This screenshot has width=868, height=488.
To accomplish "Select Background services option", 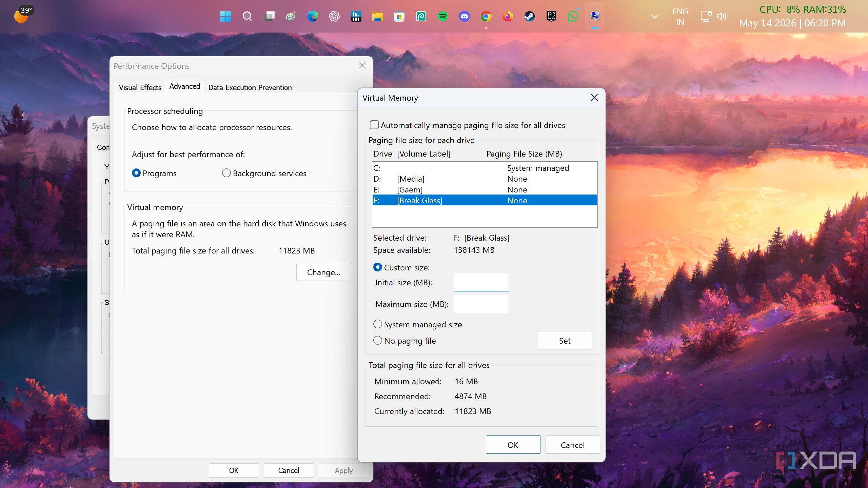I will click(x=226, y=173).
